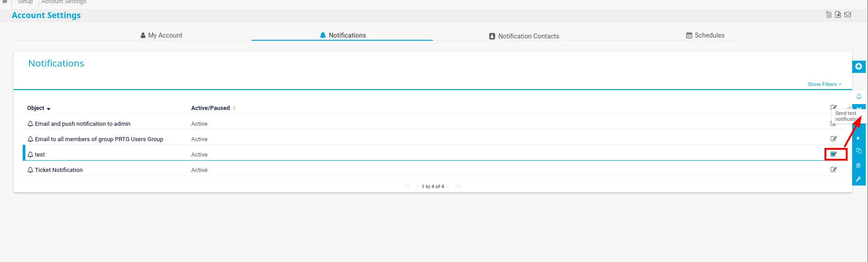Click bell icon beside 'Email to all members'
This screenshot has height=262, width=868.
click(x=30, y=139)
